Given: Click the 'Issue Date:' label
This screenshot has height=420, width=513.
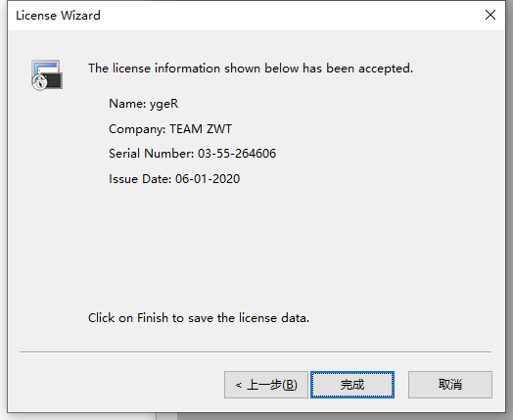Looking at the screenshot, I should click(140, 179).
